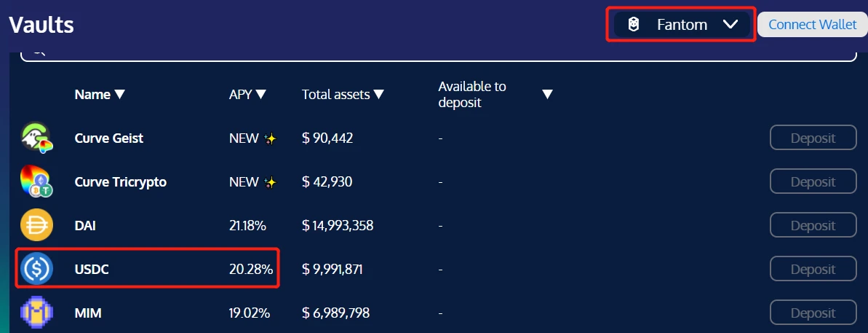868x333 pixels.
Task: Click the DAI token icon
Action: point(36,225)
